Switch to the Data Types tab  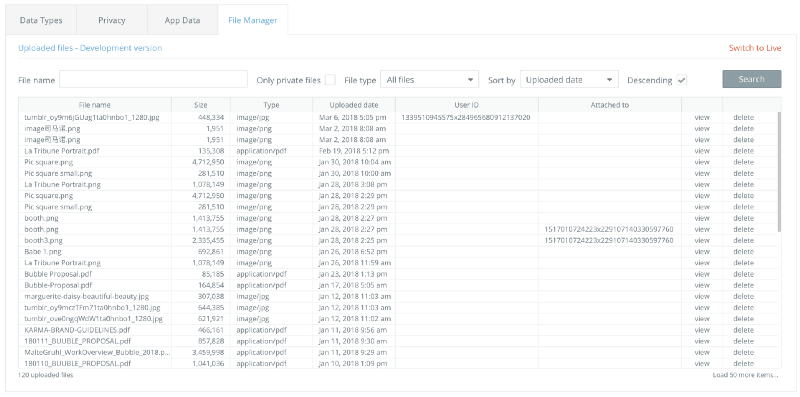(x=41, y=20)
